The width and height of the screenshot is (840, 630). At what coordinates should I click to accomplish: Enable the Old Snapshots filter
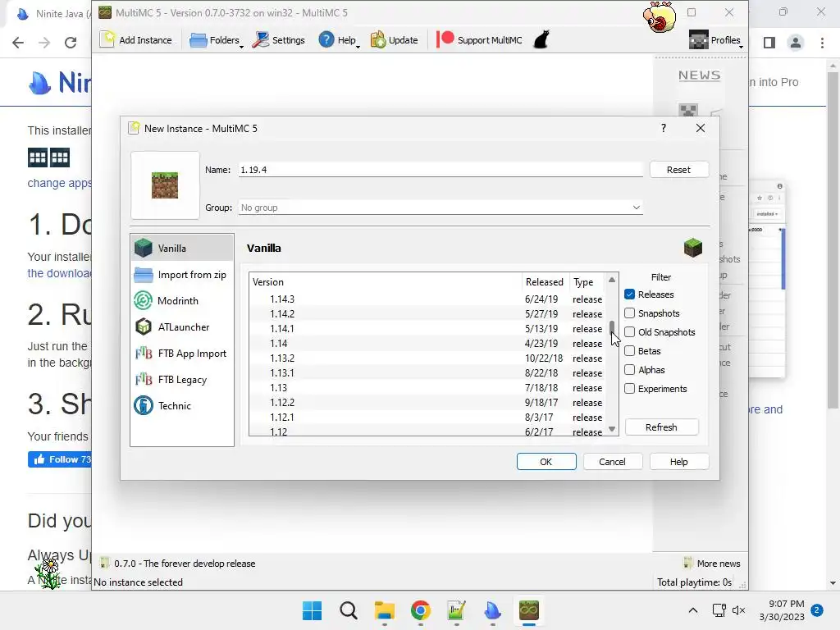coord(630,331)
